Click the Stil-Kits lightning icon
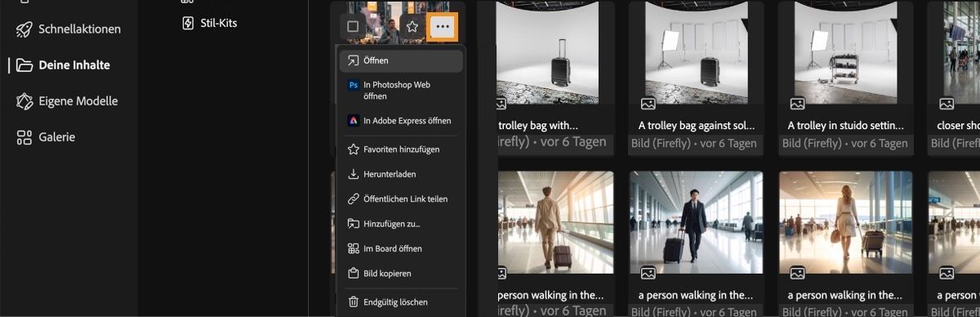Viewport: 980px width, 317px height. 187,23
